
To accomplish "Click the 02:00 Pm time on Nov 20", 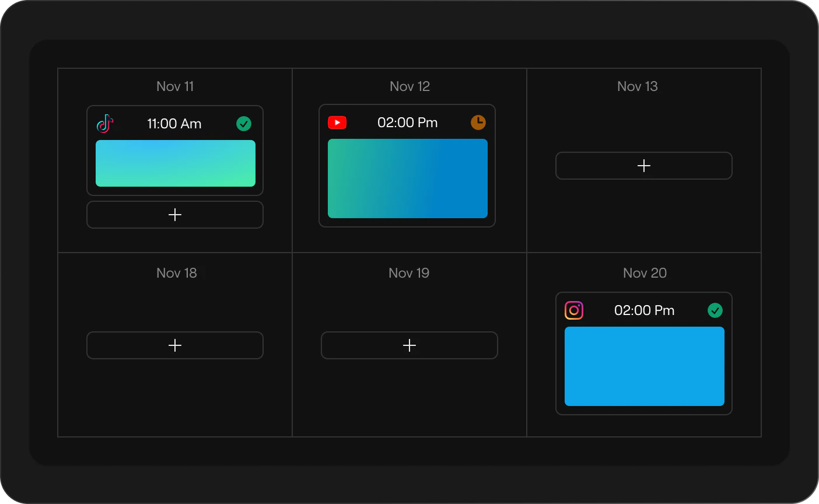I will tap(645, 310).
